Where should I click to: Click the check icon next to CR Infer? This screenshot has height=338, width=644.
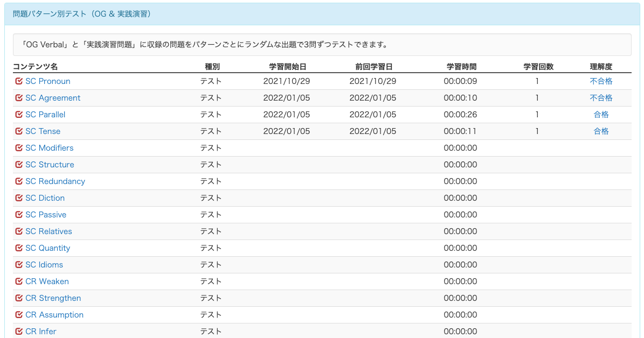point(19,332)
